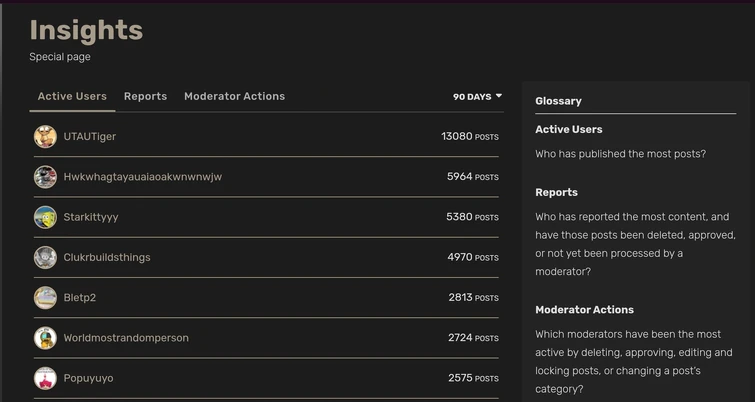Open Starkittyyy's profile link
This screenshot has height=402, width=755.
(x=91, y=217)
